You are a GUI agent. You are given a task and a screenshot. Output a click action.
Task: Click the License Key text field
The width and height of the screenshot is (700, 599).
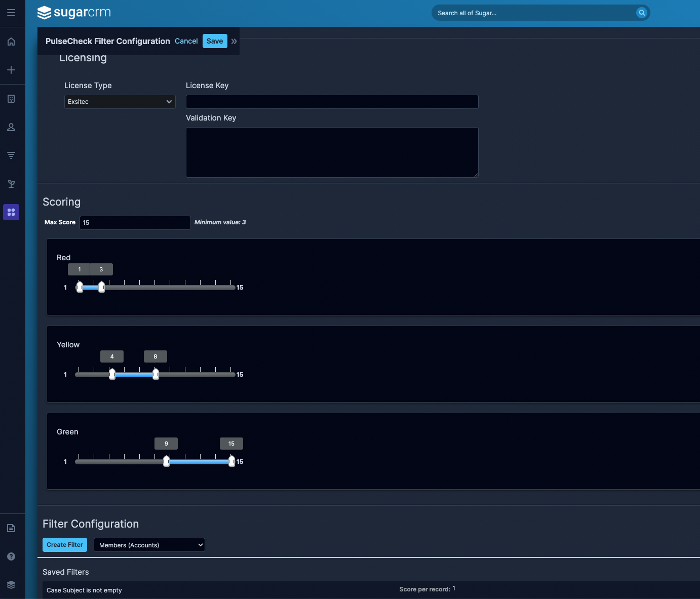(x=332, y=102)
